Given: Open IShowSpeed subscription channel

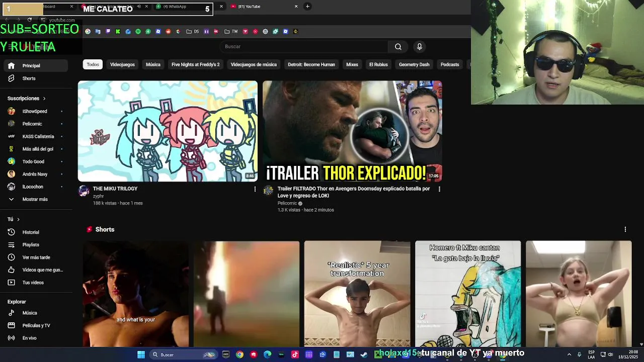Looking at the screenshot, I should click(35, 111).
